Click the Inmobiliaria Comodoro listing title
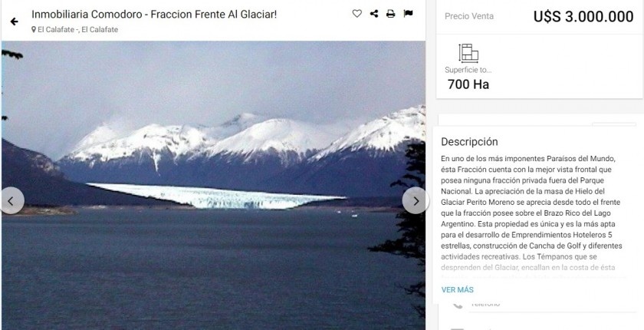Image resolution: width=644 pixels, height=330 pixels. 154,15
